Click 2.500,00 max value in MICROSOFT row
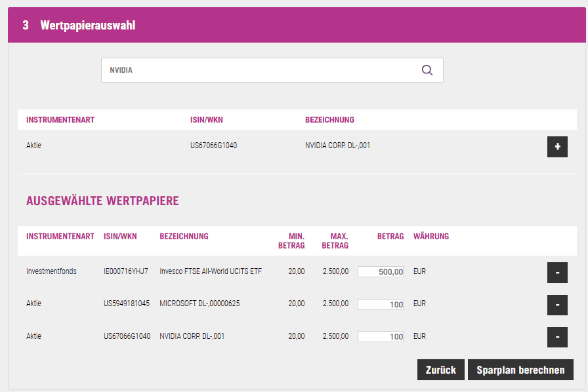588x392 pixels. click(335, 304)
